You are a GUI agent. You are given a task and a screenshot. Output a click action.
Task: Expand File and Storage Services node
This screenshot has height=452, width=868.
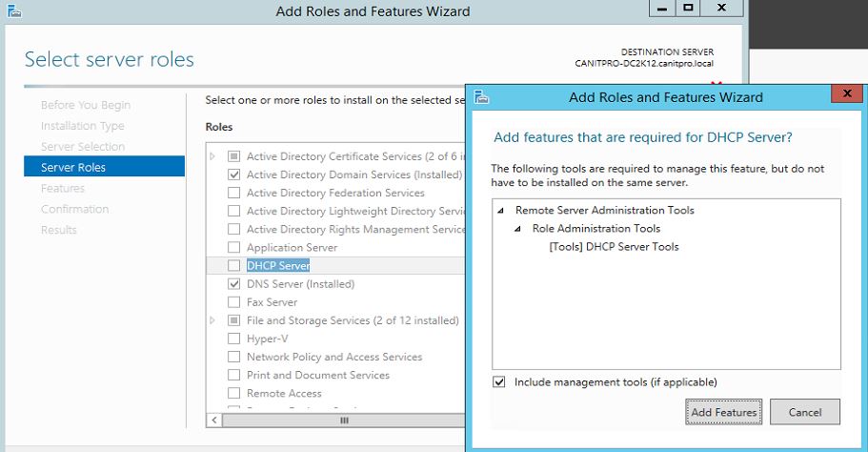(x=212, y=320)
